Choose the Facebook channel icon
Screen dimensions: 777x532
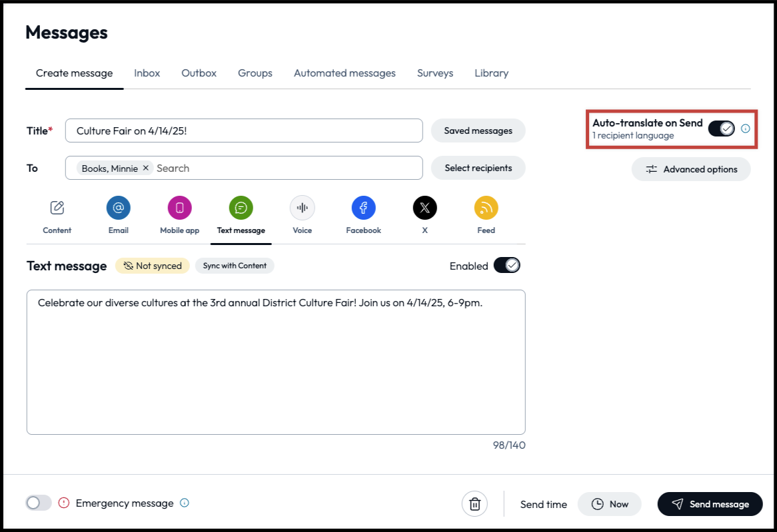tap(363, 208)
